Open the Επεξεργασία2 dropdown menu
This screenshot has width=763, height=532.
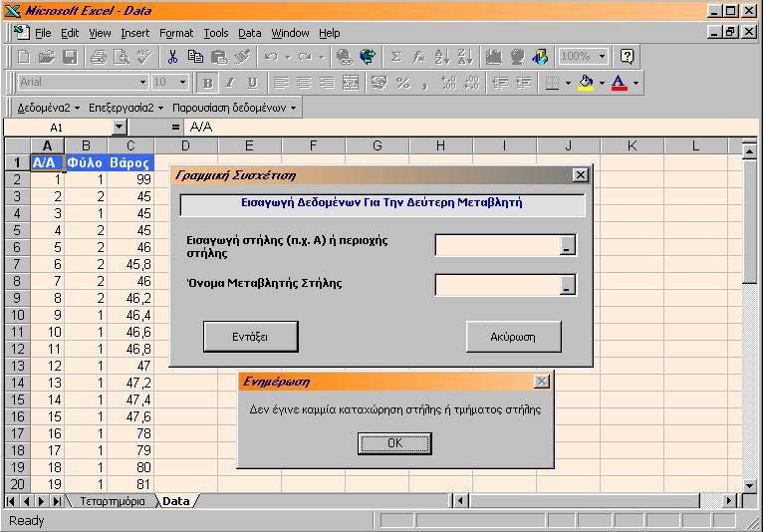127,108
